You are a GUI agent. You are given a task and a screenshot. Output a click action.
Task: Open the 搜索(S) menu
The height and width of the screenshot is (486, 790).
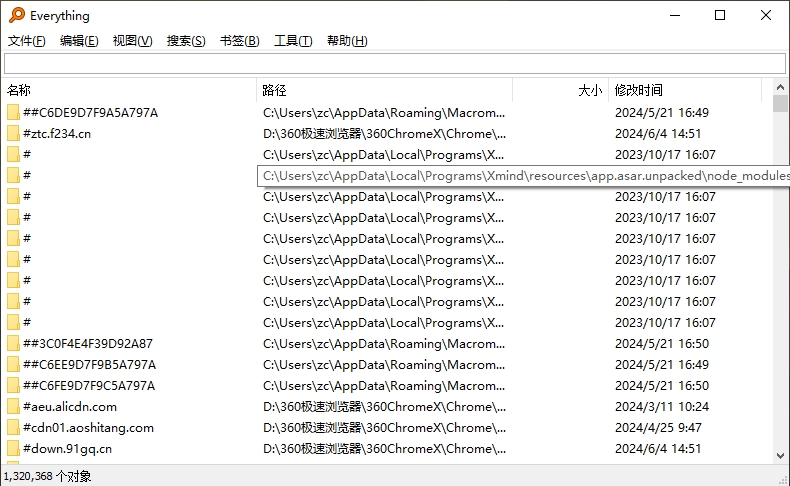point(186,41)
